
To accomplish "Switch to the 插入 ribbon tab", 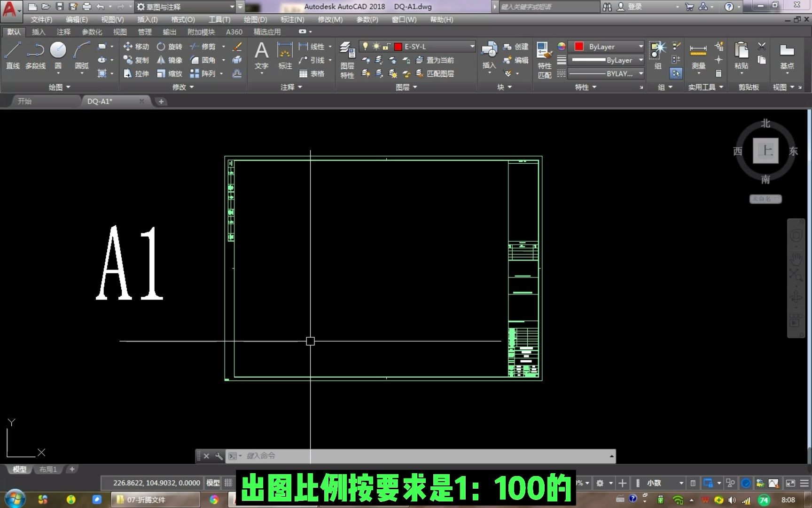I will pos(38,32).
